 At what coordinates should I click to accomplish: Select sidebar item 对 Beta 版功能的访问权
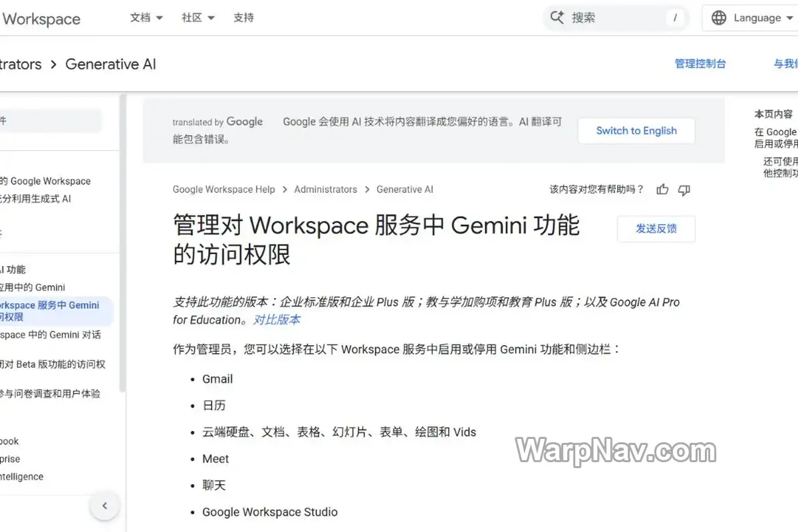53,364
